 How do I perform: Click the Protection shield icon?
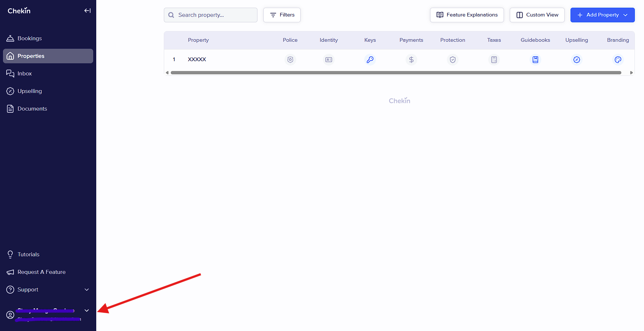click(453, 60)
